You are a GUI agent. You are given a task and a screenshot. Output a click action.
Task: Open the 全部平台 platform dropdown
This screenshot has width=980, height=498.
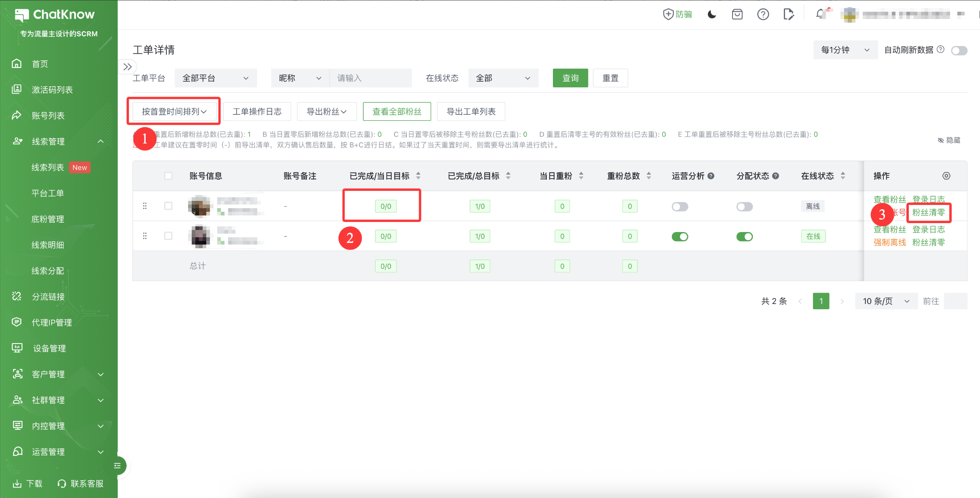pyautogui.click(x=215, y=78)
